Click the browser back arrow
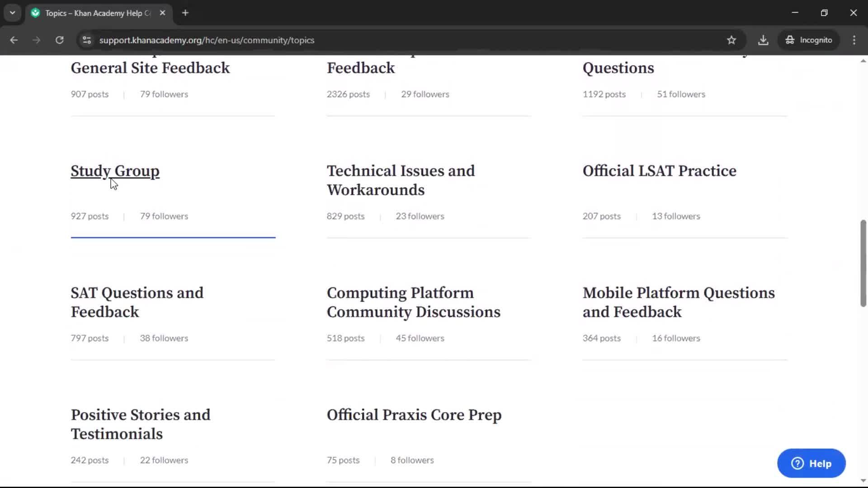Viewport: 868px width, 488px height. 14,40
